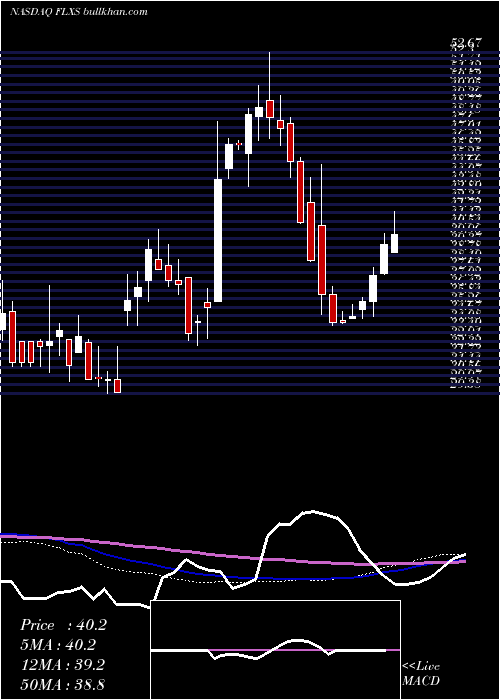500x700 pixels.
Task: Click the 50MA : 38.8 value
Action: click(62, 684)
